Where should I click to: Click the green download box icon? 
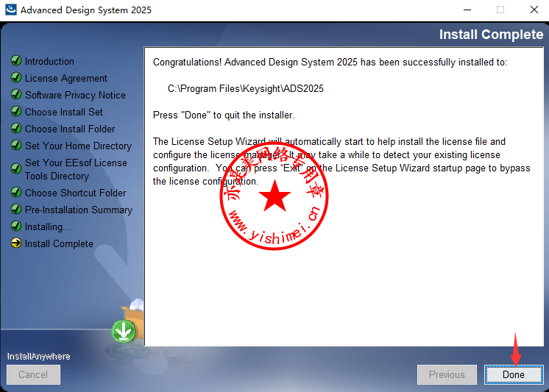pyautogui.click(x=124, y=332)
